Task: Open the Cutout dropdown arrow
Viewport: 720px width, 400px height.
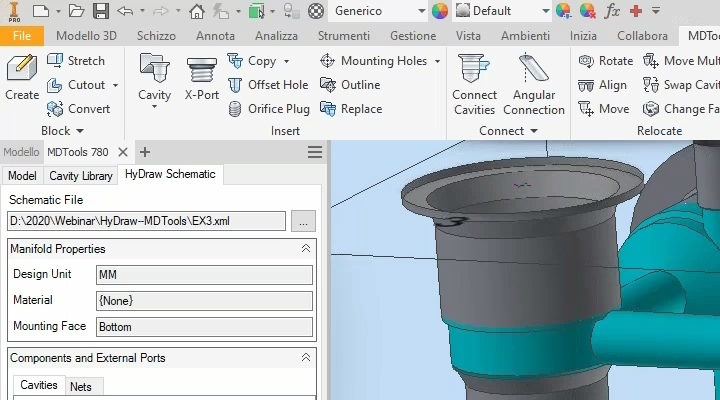Action: 115,85
